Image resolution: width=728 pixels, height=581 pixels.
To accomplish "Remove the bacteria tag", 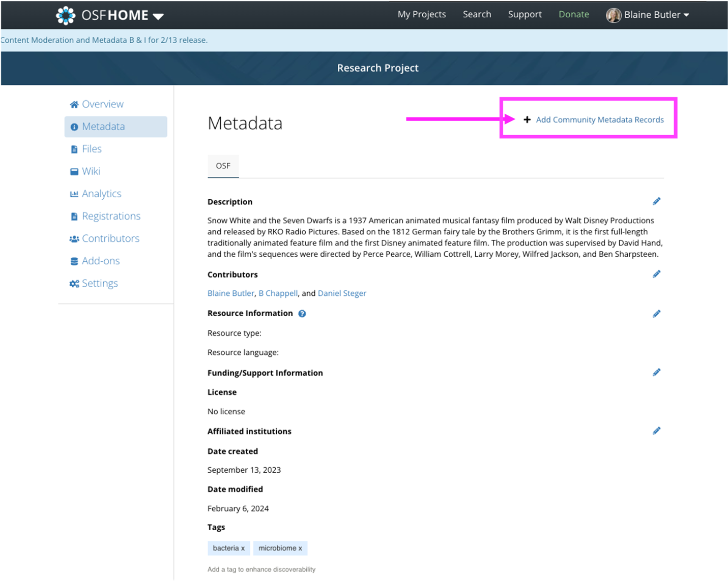I will pyautogui.click(x=243, y=548).
